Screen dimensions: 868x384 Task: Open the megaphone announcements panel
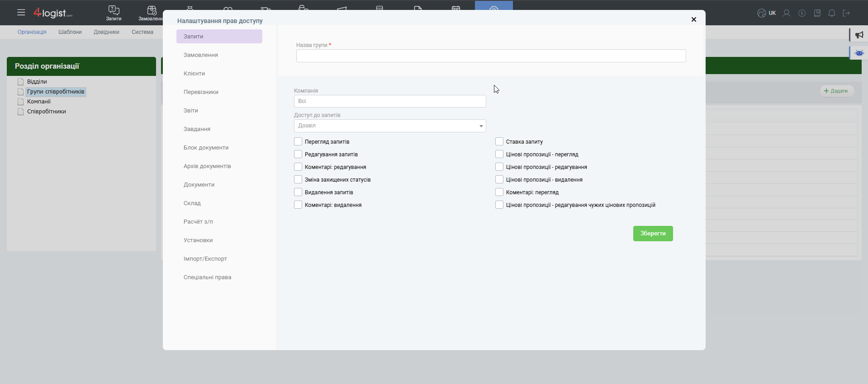coord(859,35)
